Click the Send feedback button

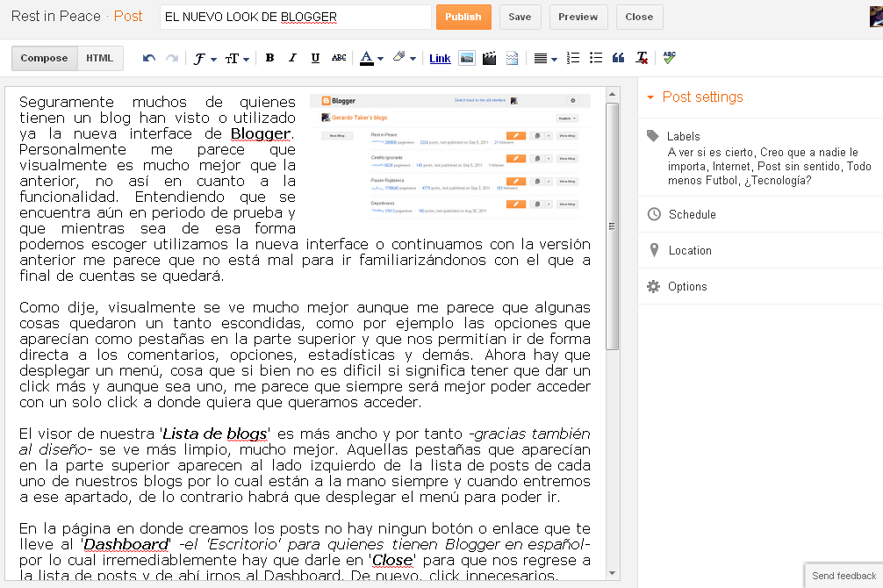coord(844,576)
